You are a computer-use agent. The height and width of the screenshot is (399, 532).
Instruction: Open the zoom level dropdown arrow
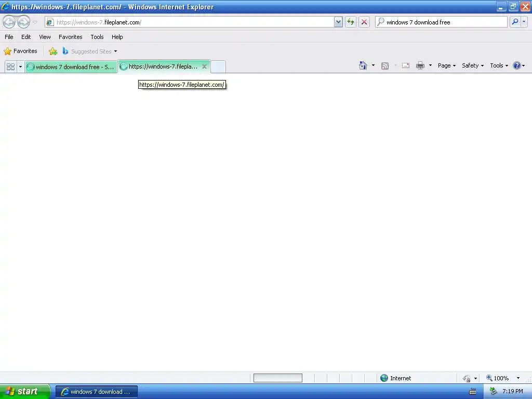tap(518, 378)
